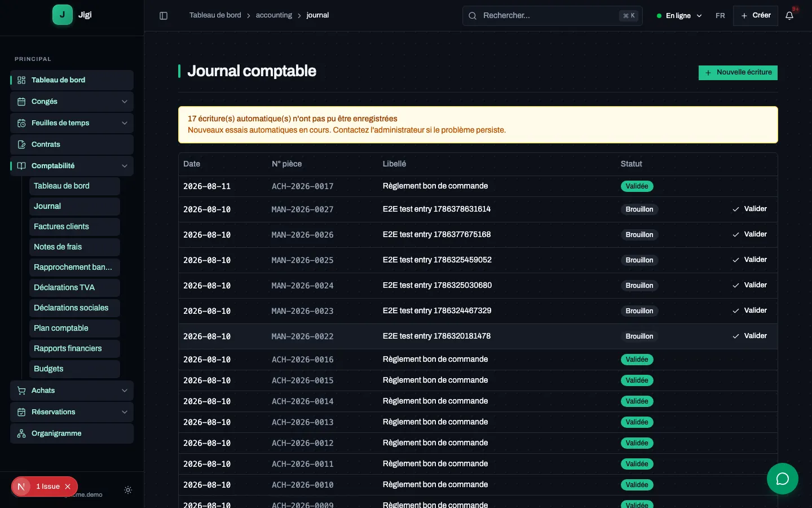Open the N issue indicator avatar
This screenshot has height=508, width=812.
(x=21, y=487)
